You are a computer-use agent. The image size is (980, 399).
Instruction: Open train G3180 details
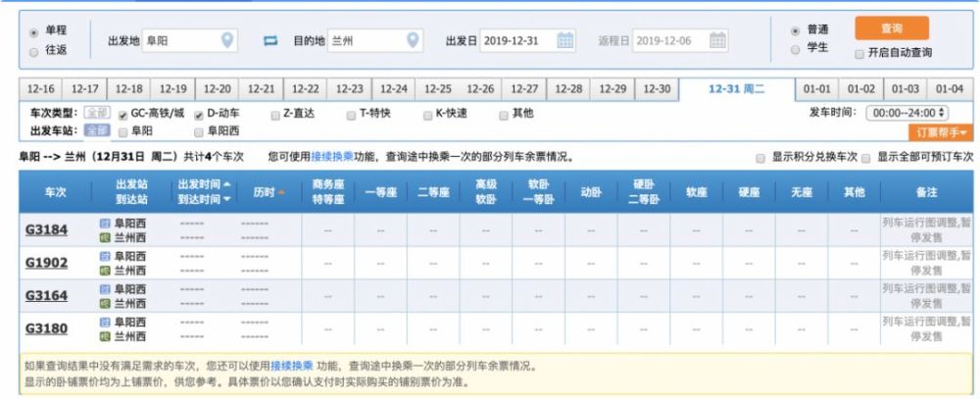click(46, 329)
